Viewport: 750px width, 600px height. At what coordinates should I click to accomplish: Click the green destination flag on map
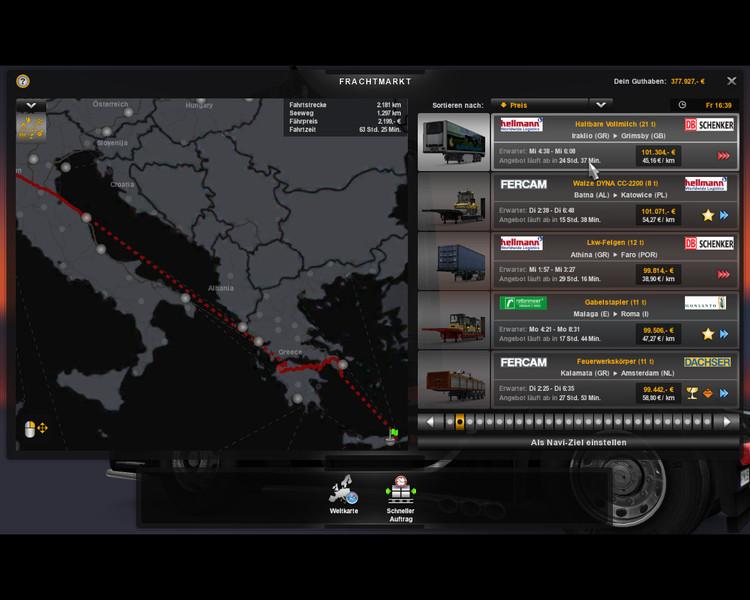point(393,433)
